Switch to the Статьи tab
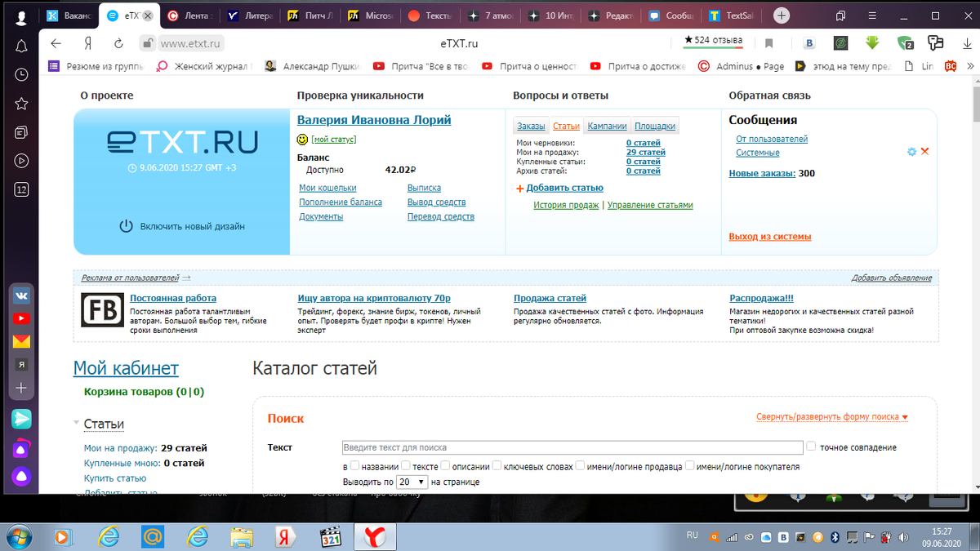980x551 pixels. pos(566,126)
